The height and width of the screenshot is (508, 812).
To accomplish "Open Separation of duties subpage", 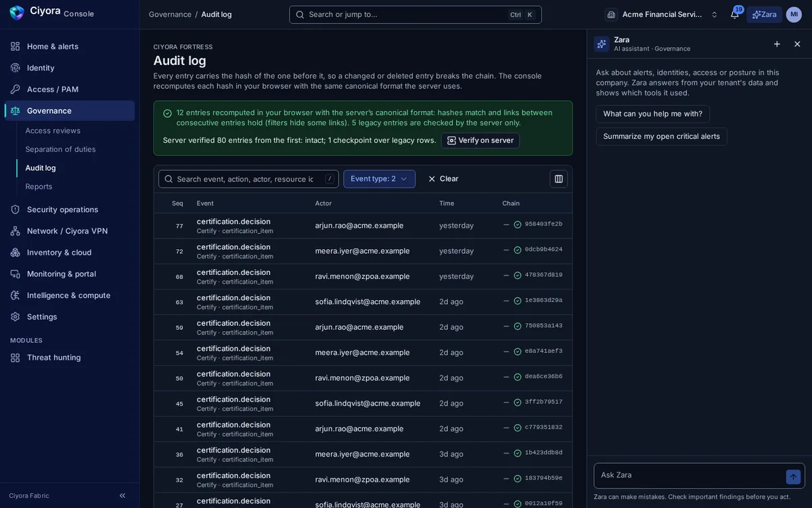I will (60, 149).
